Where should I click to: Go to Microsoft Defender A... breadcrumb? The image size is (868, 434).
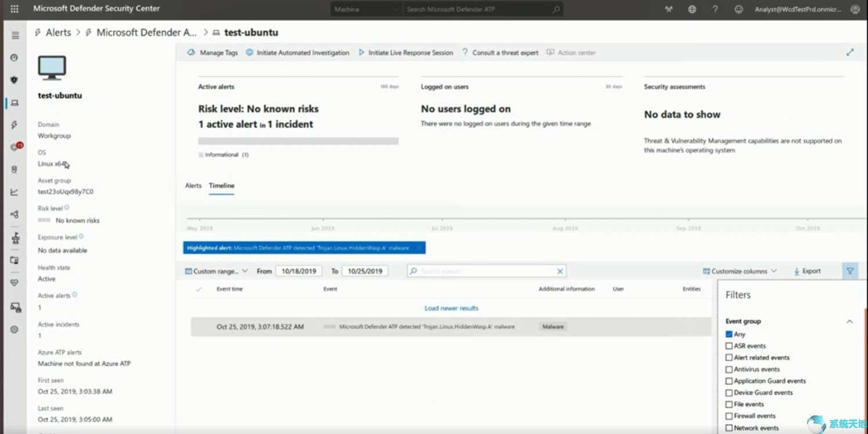pos(147,32)
